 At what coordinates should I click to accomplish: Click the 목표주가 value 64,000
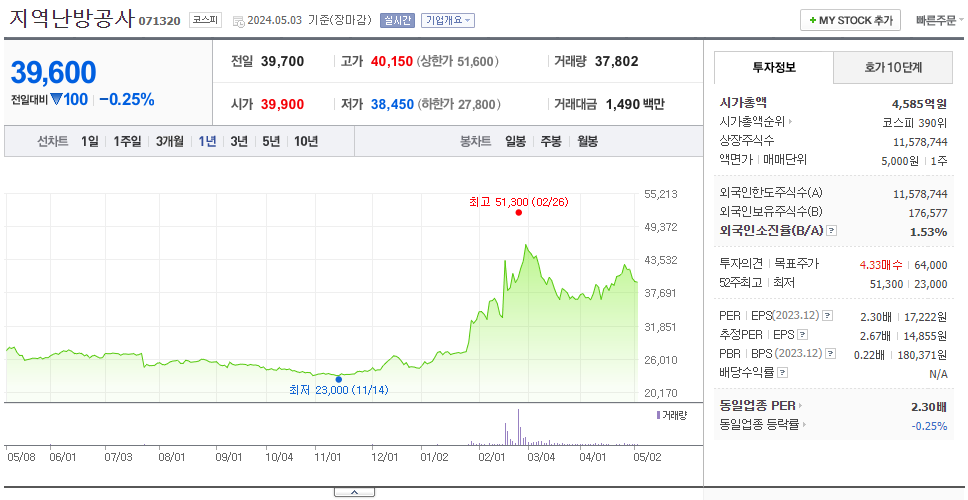click(930, 265)
